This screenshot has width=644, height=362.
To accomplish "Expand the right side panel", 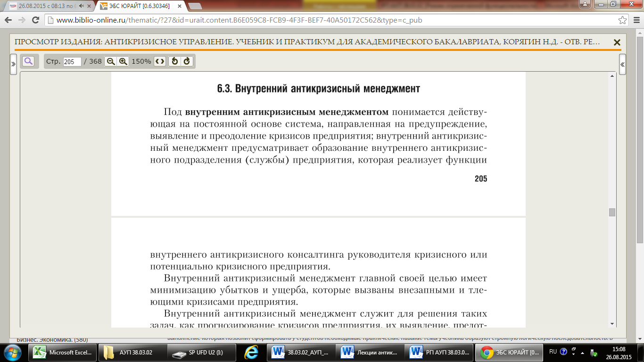I will [x=622, y=65].
